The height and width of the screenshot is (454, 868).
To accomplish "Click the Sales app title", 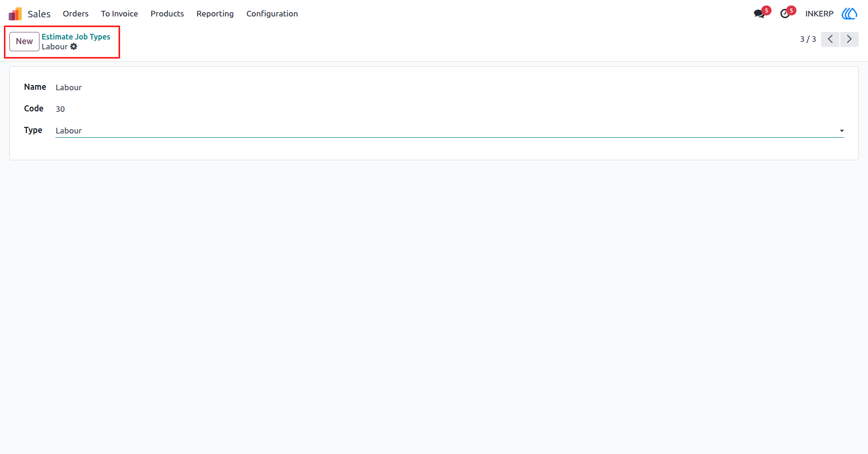I will point(39,14).
